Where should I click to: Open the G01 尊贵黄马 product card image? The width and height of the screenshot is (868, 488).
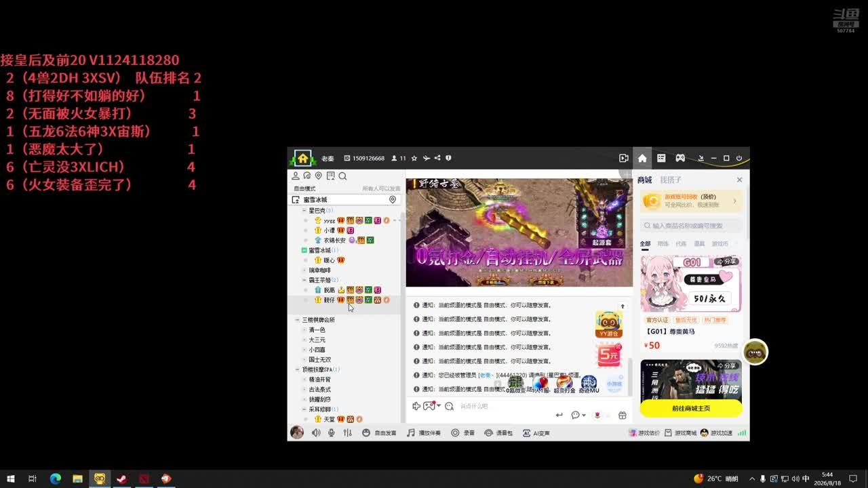pyautogui.click(x=691, y=283)
